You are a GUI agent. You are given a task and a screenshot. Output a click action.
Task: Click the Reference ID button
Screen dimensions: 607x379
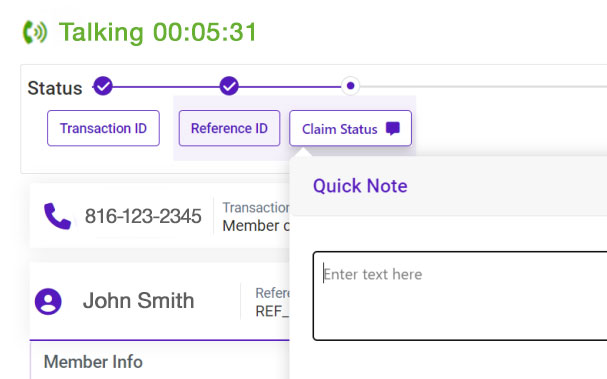tap(229, 128)
